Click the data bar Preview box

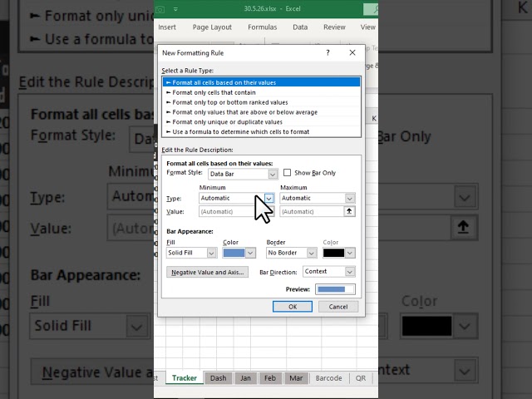tap(335, 289)
